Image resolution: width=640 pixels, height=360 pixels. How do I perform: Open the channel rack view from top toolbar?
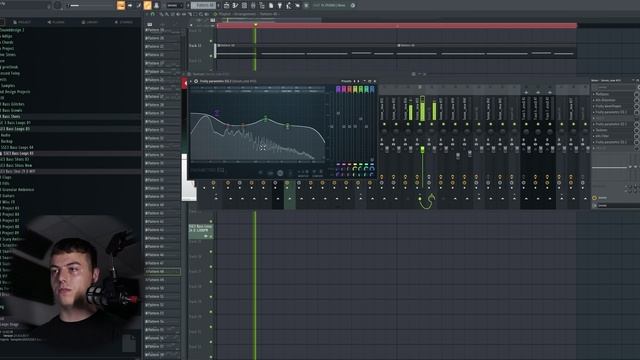tap(244, 5)
